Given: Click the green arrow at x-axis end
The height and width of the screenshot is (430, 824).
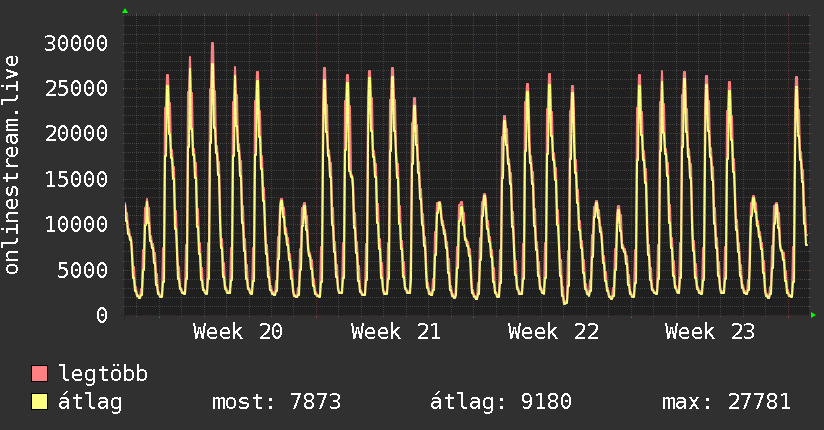Looking at the screenshot, I should [x=813, y=315].
